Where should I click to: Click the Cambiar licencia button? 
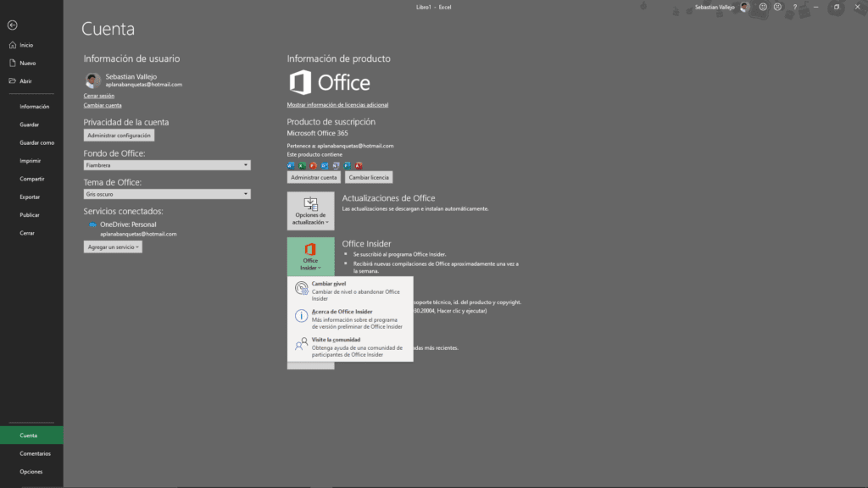click(369, 177)
